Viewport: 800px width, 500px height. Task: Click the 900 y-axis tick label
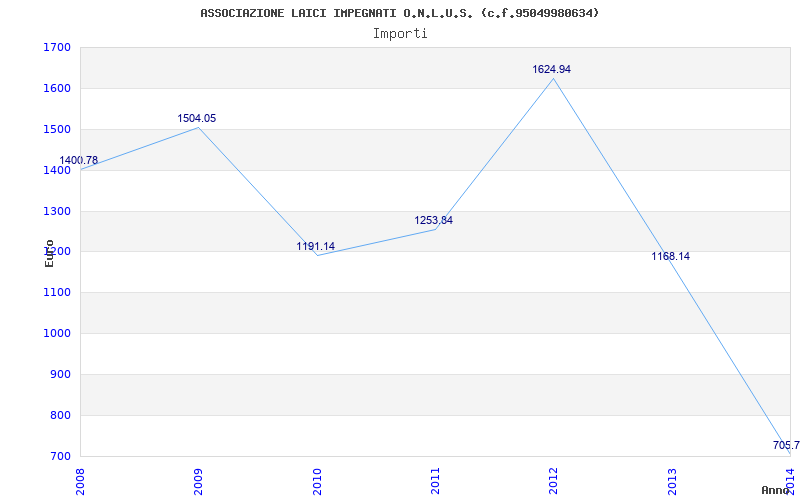point(61,374)
